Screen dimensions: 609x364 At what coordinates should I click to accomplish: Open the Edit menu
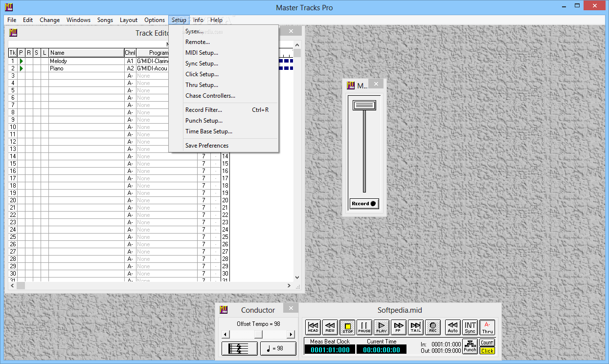pyautogui.click(x=28, y=20)
